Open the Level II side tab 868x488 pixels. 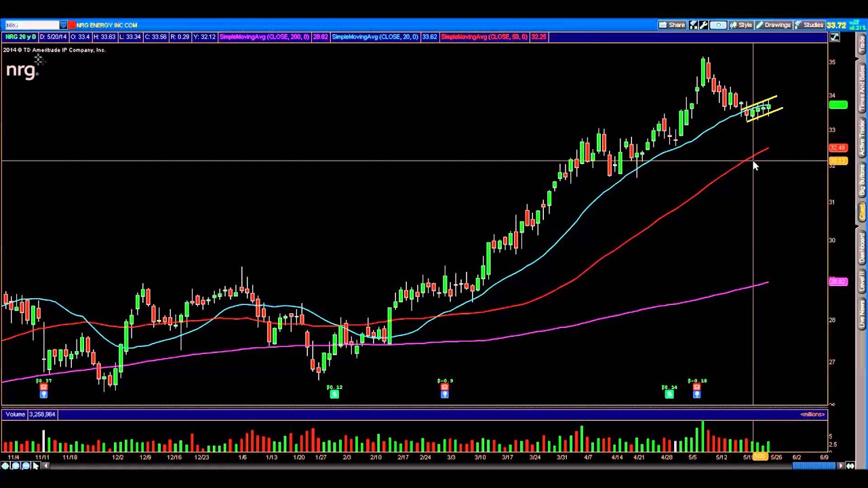click(x=862, y=281)
